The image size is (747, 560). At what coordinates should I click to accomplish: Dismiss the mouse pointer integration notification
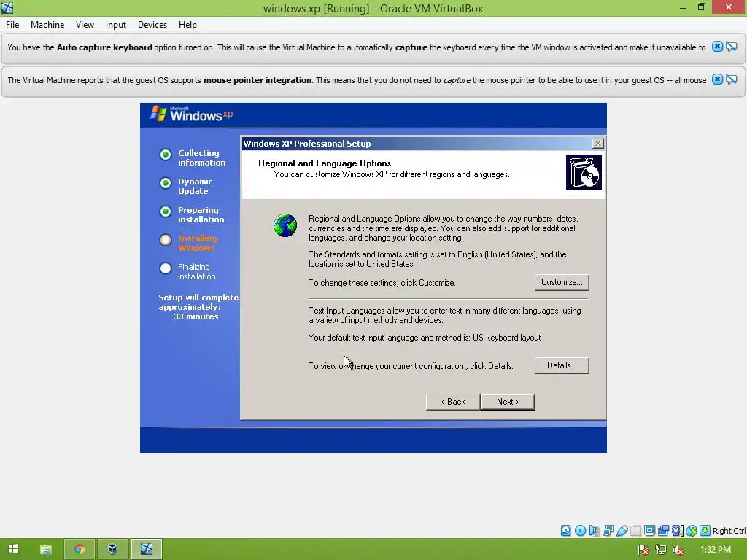(717, 79)
